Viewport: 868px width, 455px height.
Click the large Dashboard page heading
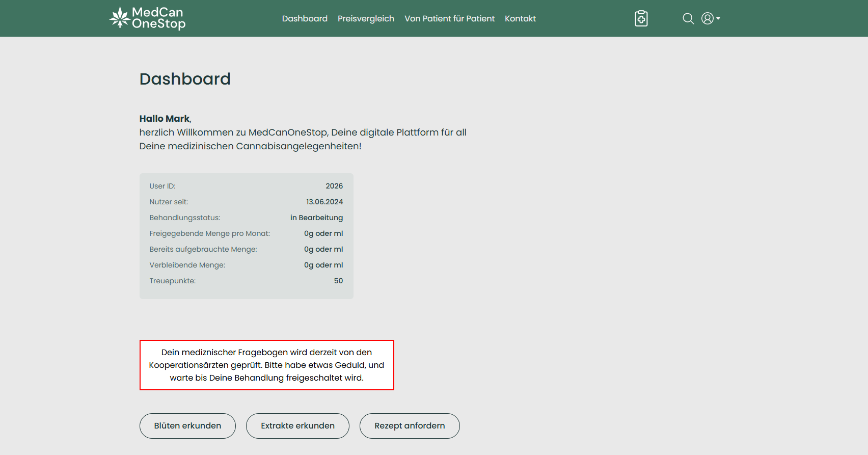coord(185,79)
